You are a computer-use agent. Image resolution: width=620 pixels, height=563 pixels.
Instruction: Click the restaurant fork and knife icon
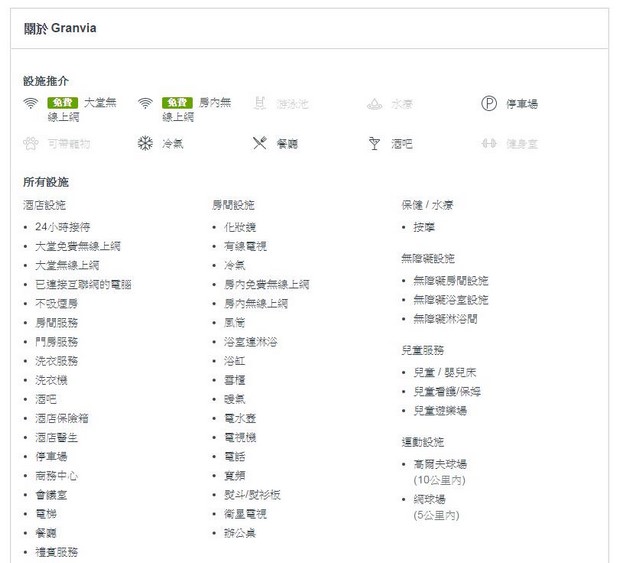click(260, 143)
